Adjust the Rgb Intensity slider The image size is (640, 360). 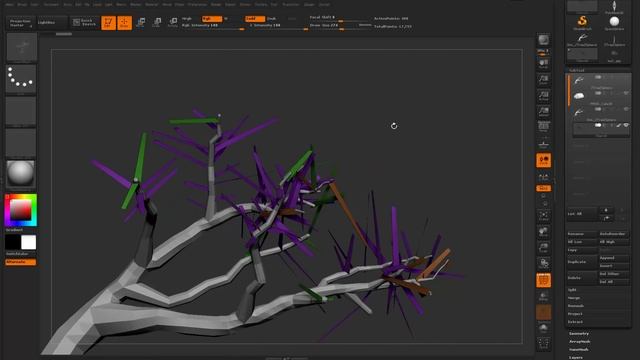tap(213, 26)
